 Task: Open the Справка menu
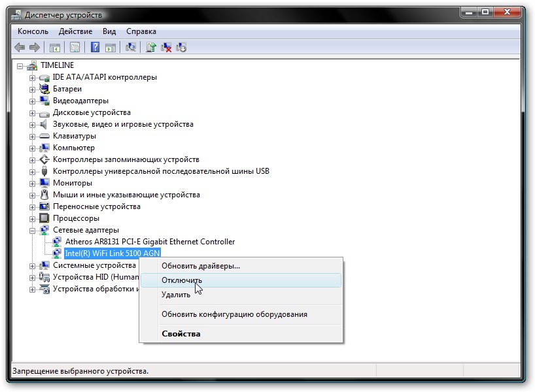click(x=141, y=31)
